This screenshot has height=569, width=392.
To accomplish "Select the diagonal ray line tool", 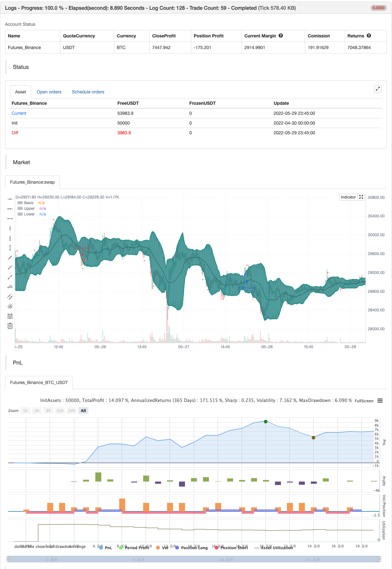I will [x=10, y=267].
